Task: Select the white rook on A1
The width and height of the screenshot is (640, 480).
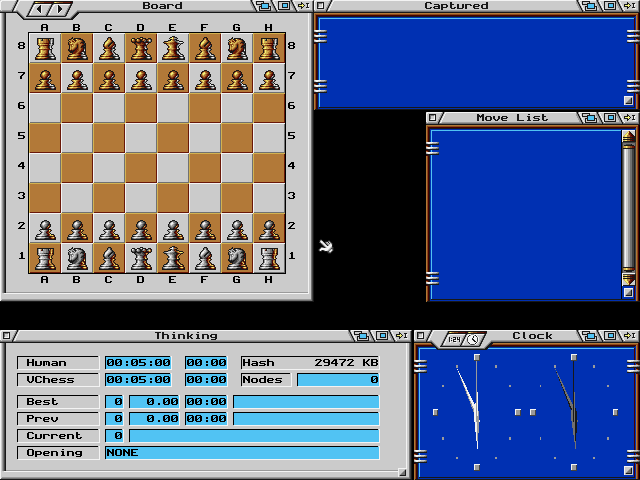Action: pos(45,258)
